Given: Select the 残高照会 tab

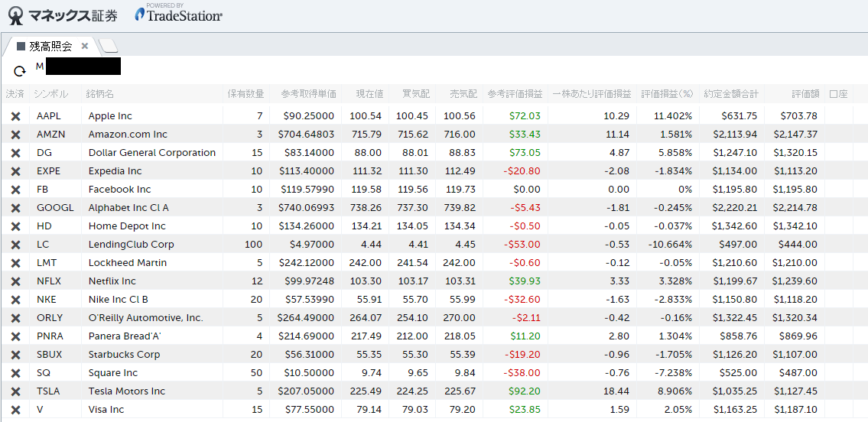Looking at the screenshot, I should click(50, 47).
